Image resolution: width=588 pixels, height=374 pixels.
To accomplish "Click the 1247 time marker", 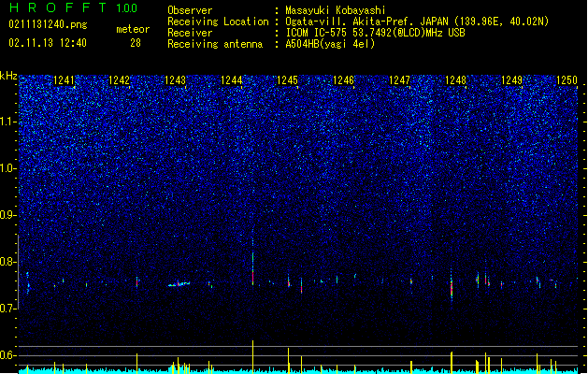I will (x=399, y=80).
